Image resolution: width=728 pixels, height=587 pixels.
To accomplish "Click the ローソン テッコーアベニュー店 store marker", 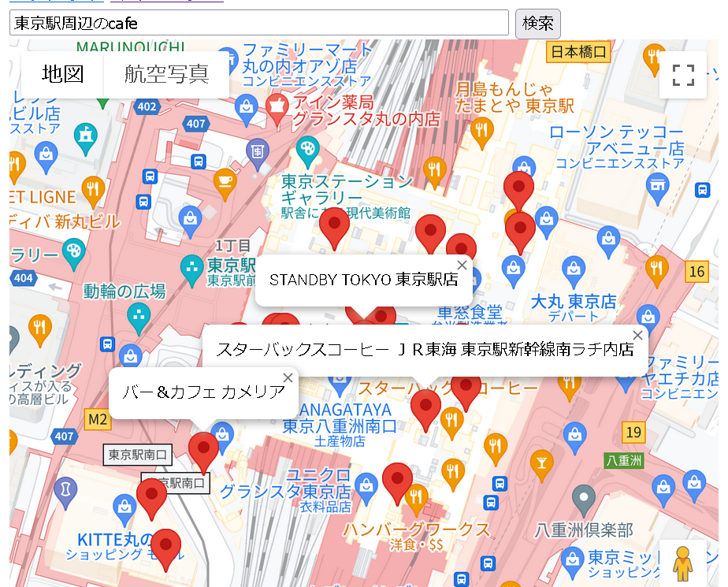I will pos(657,188).
